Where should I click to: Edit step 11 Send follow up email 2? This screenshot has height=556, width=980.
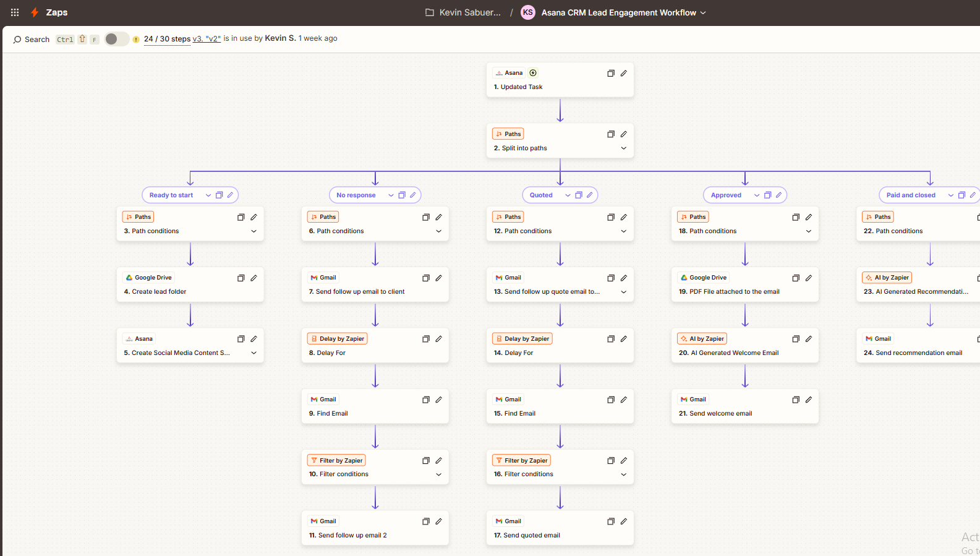(x=439, y=521)
